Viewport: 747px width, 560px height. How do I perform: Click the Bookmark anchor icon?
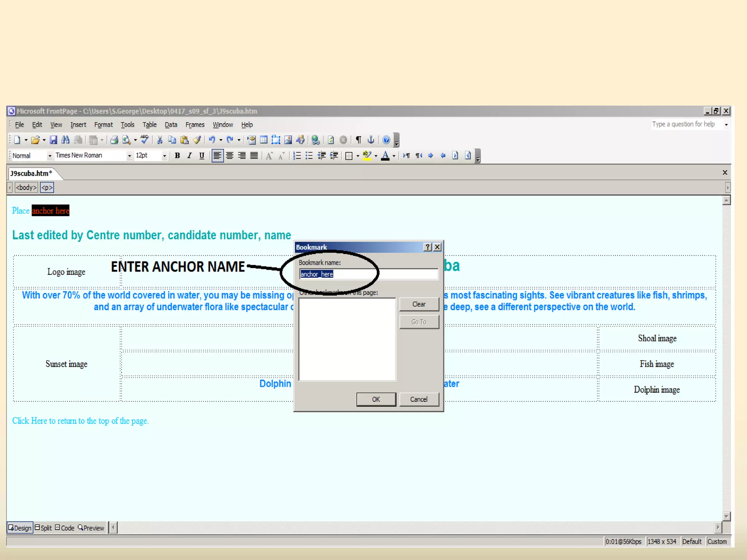click(x=371, y=140)
